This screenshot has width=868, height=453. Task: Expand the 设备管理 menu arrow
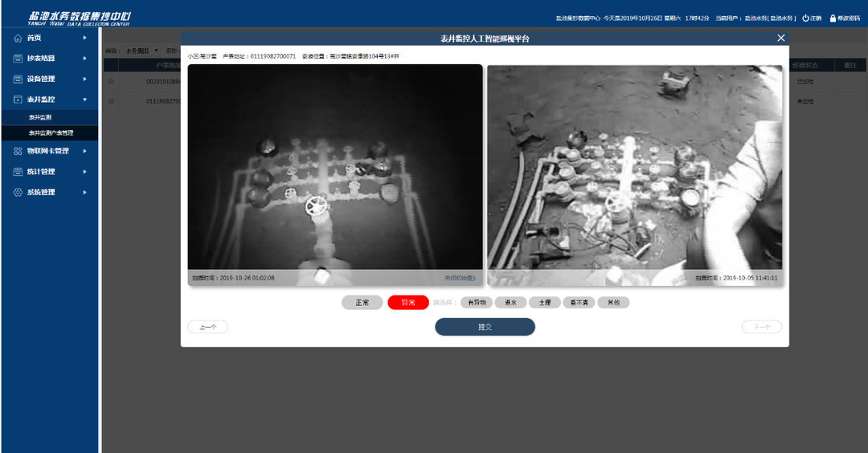tap(84, 79)
